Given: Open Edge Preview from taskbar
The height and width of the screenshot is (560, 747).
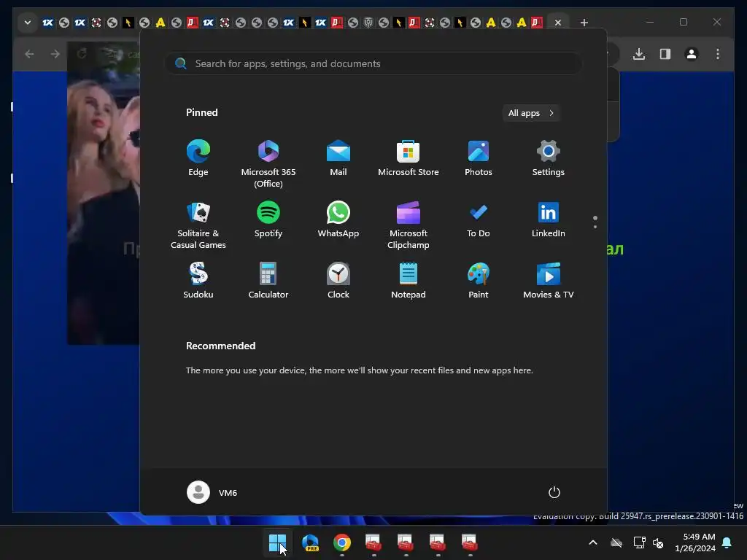Looking at the screenshot, I should click(x=310, y=542).
